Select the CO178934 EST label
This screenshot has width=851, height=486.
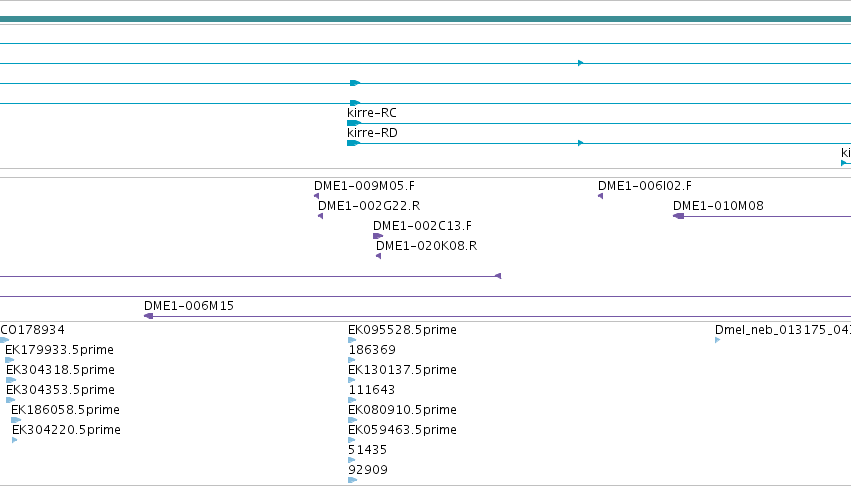(x=33, y=330)
